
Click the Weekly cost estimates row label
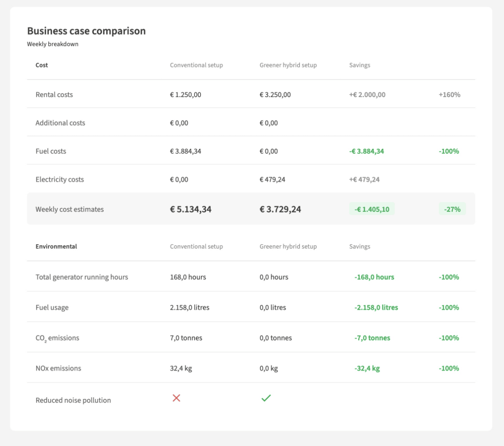coord(69,209)
